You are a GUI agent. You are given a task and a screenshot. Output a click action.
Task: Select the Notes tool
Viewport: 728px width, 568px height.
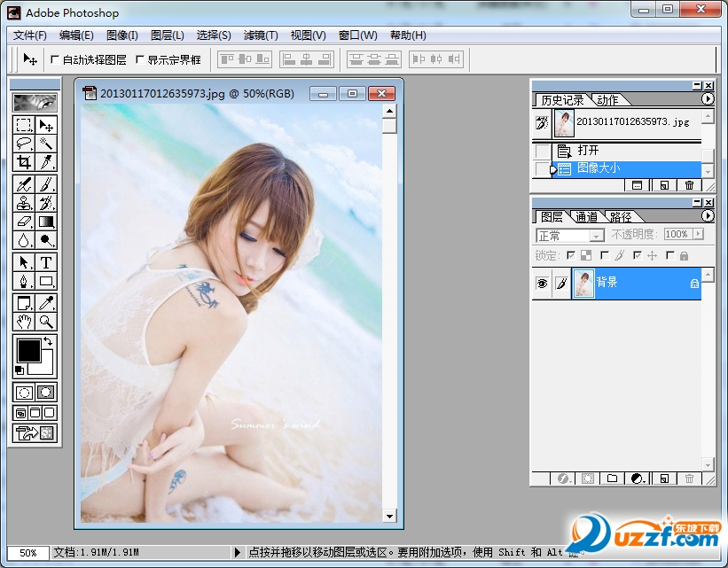coord(24,303)
